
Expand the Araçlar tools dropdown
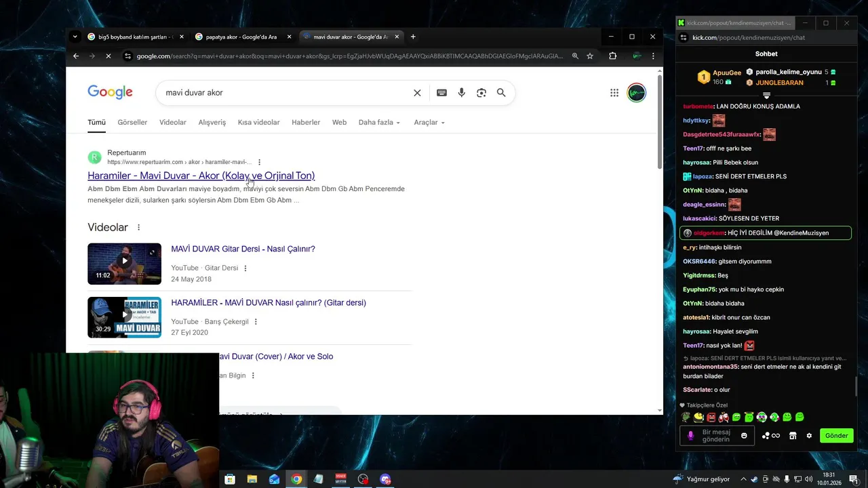pyautogui.click(x=429, y=123)
